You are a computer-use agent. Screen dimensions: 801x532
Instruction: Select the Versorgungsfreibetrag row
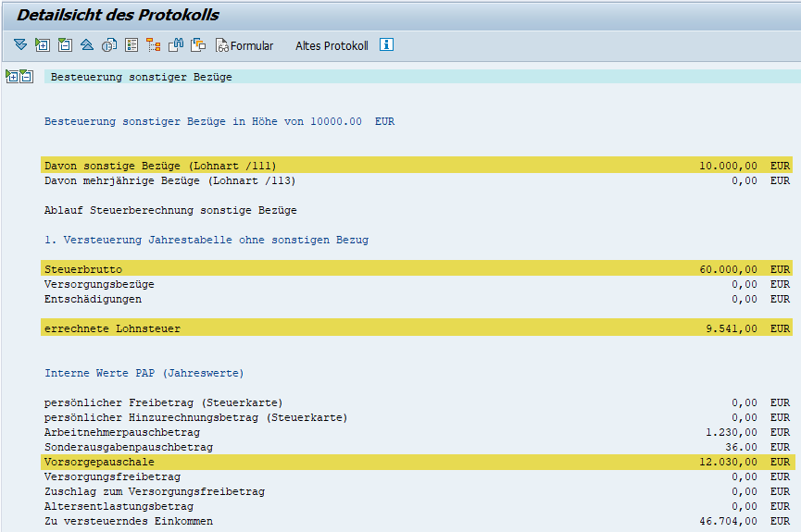click(417, 476)
